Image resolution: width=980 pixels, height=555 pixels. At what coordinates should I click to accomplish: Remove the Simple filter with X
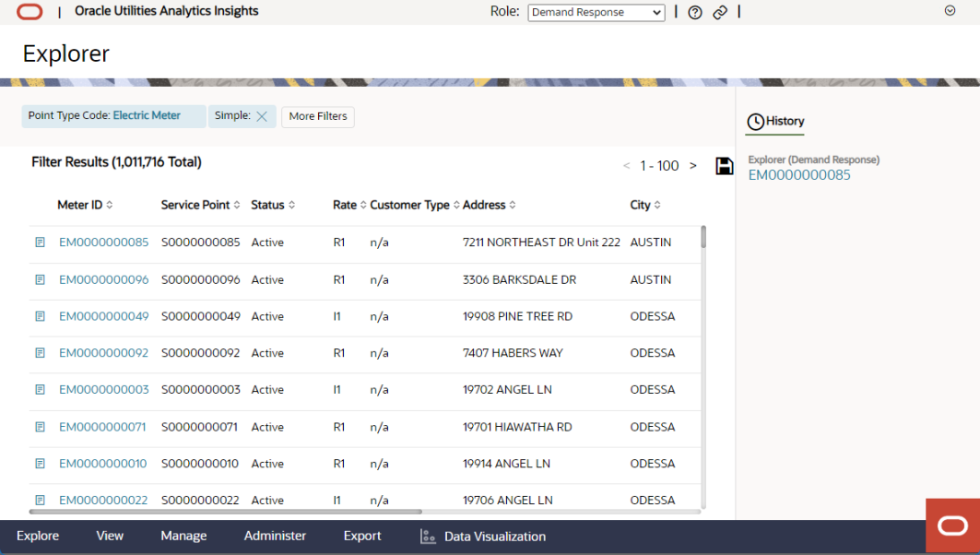pos(262,116)
